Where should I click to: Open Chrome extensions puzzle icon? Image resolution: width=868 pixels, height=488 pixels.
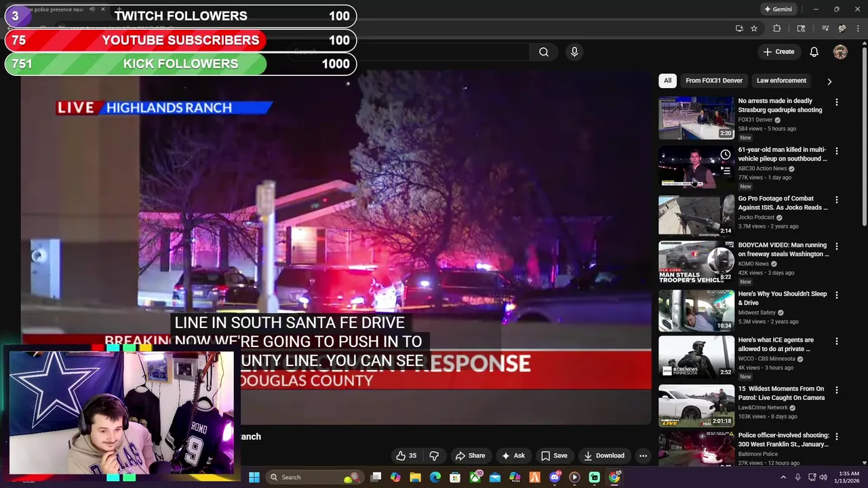tap(777, 28)
